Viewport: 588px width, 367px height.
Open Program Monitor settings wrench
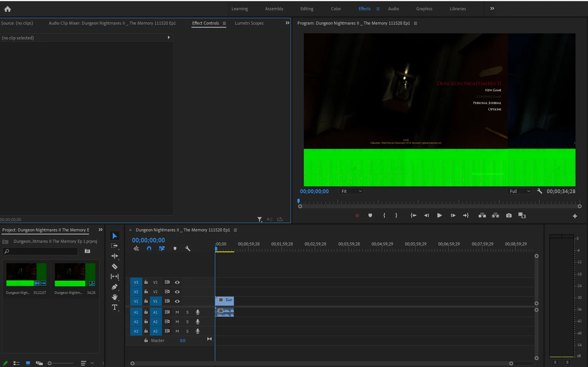(x=540, y=191)
